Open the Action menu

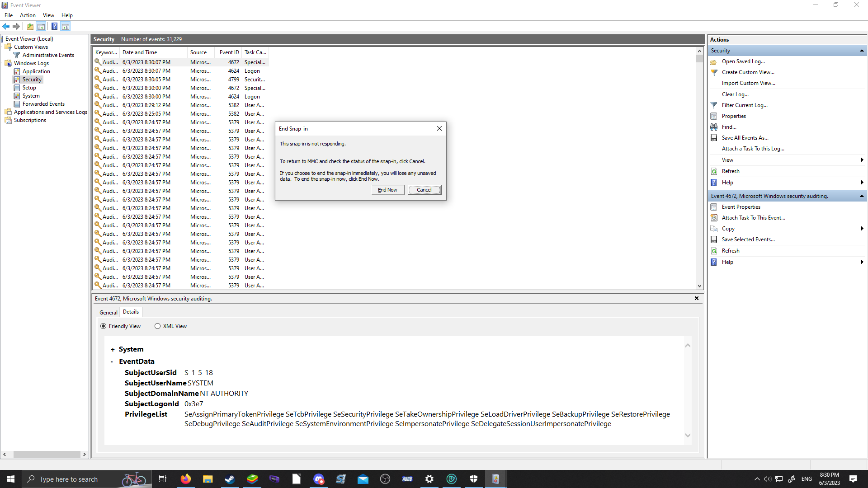pos(28,15)
